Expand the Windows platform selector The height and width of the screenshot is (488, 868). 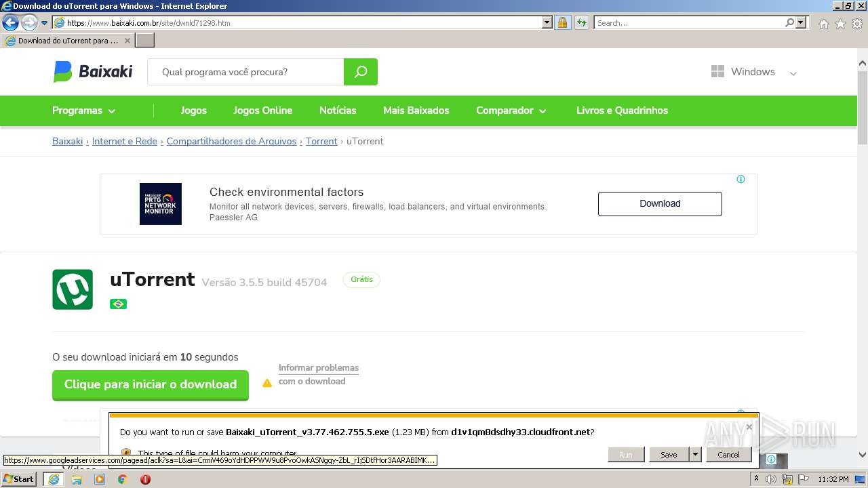pos(753,72)
